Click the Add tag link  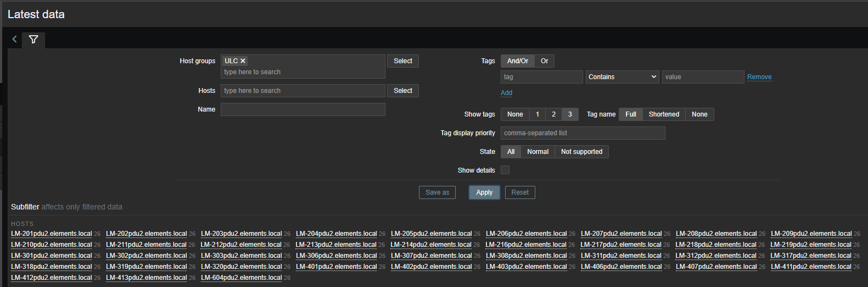506,93
